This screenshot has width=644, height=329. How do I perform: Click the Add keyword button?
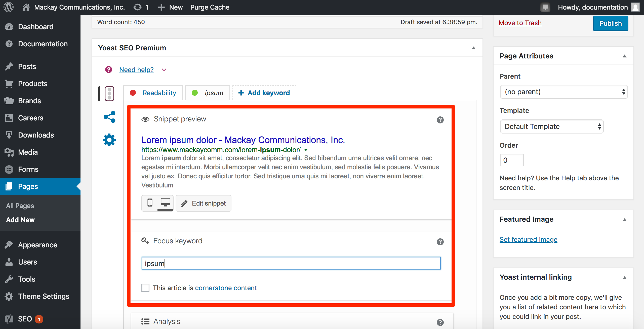[x=264, y=93]
